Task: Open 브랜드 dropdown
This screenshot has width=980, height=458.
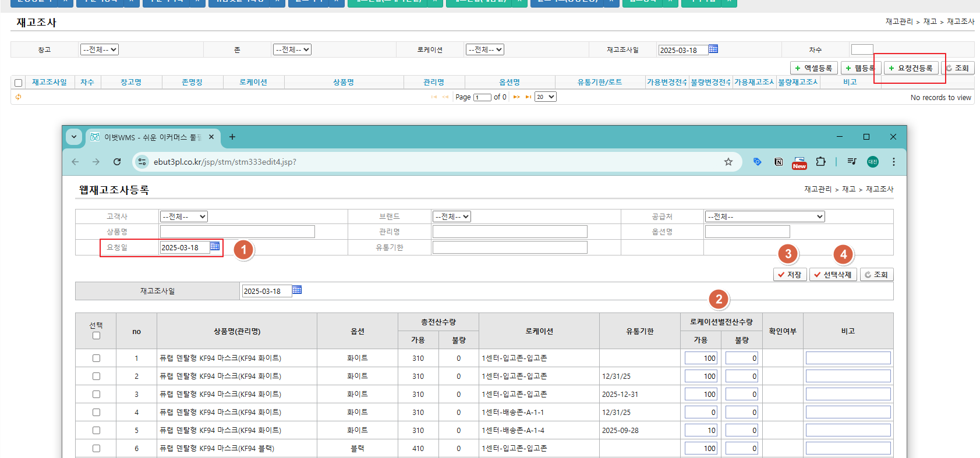Action: pos(452,216)
